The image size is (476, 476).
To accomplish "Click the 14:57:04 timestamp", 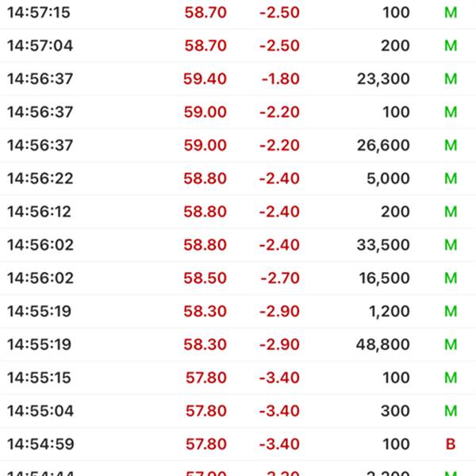I will click(x=40, y=46).
